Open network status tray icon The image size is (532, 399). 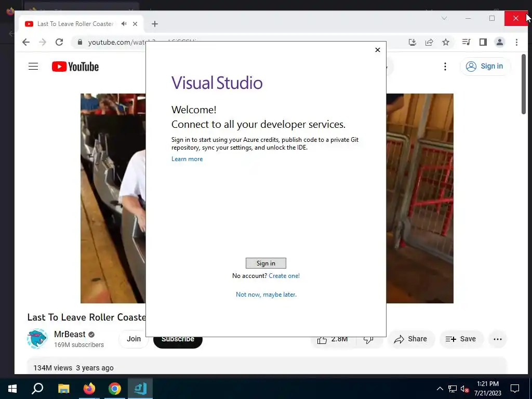click(453, 389)
